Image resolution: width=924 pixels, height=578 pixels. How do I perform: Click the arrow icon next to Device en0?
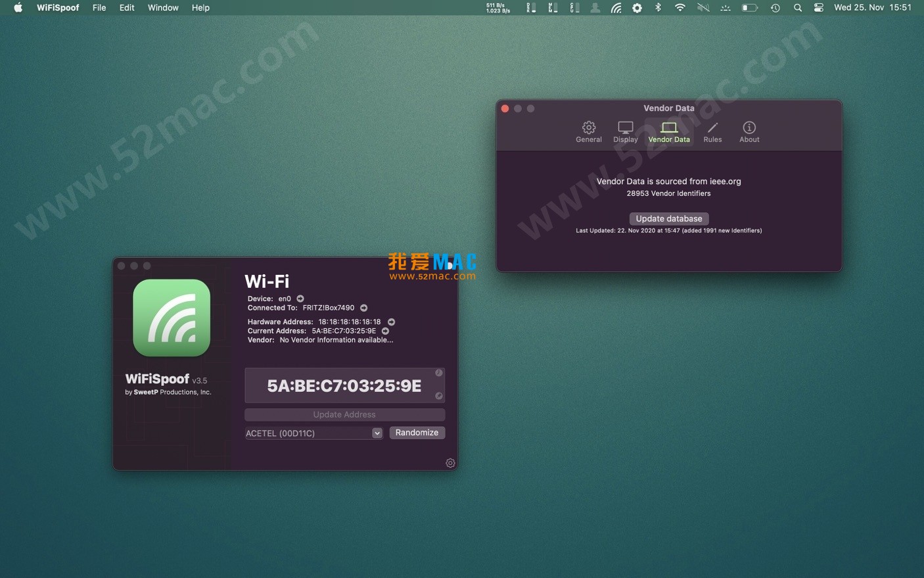tap(300, 299)
